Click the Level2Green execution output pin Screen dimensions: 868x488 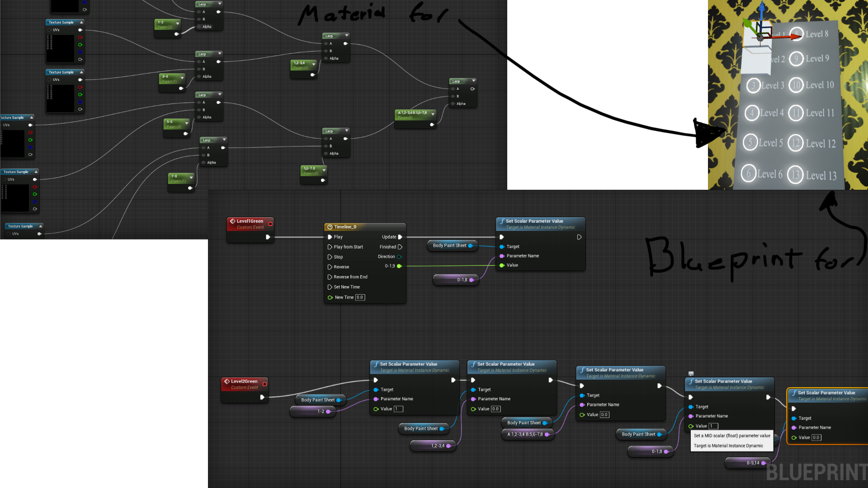pyautogui.click(x=262, y=397)
